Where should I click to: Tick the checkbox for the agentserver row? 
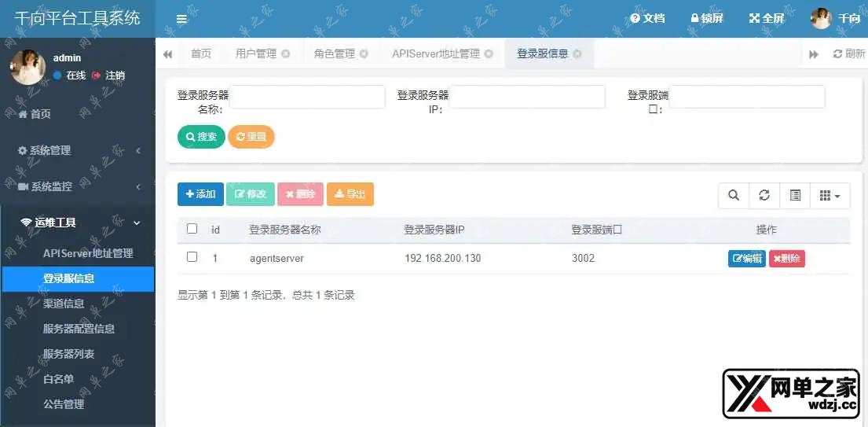coord(192,257)
